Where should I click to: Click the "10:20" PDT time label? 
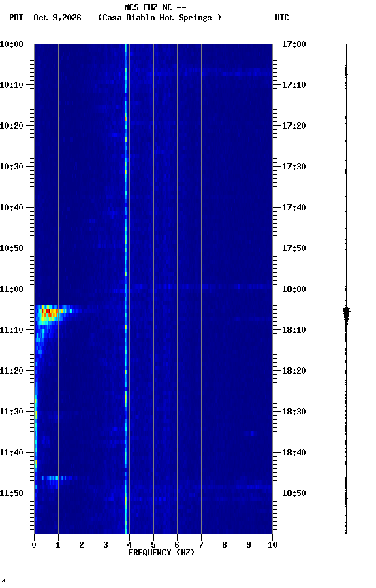point(12,126)
